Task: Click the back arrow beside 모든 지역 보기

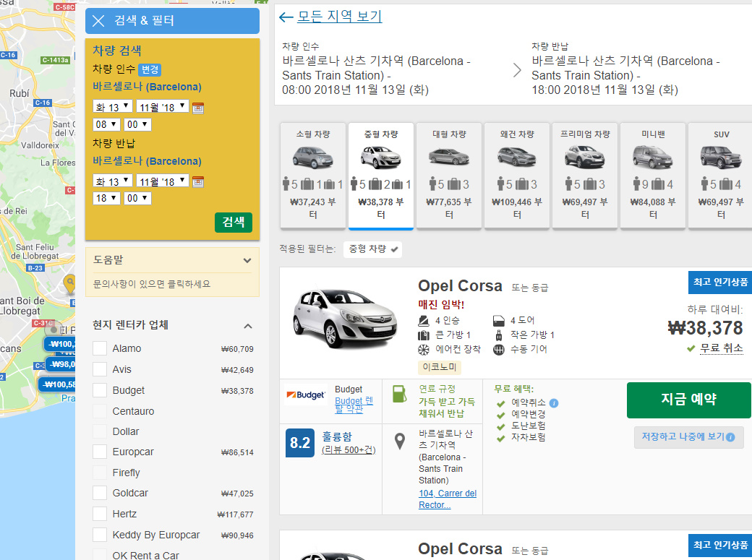Action: [x=286, y=17]
